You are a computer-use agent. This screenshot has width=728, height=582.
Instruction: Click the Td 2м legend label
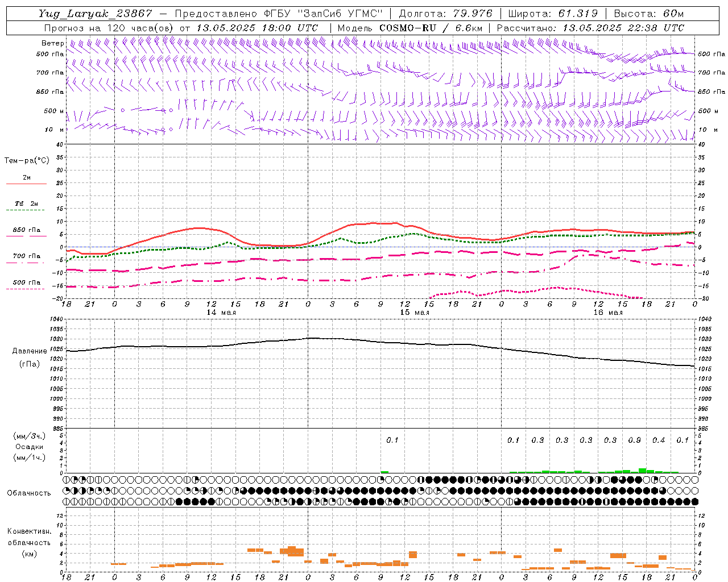pyautogui.click(x=26, y=203)
